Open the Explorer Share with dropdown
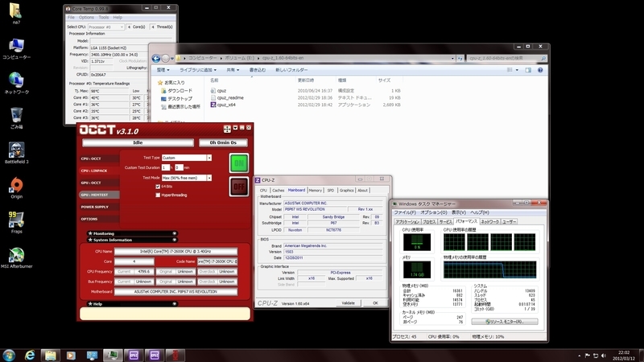Image resolution: width=644 pixels, height=362 pixels. coord(233,70)
